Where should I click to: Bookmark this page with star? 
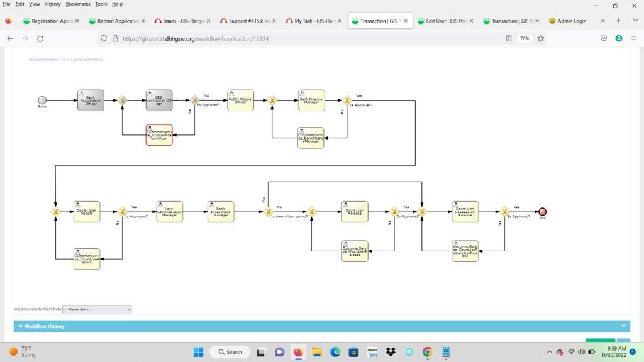(x=540, y=38)
